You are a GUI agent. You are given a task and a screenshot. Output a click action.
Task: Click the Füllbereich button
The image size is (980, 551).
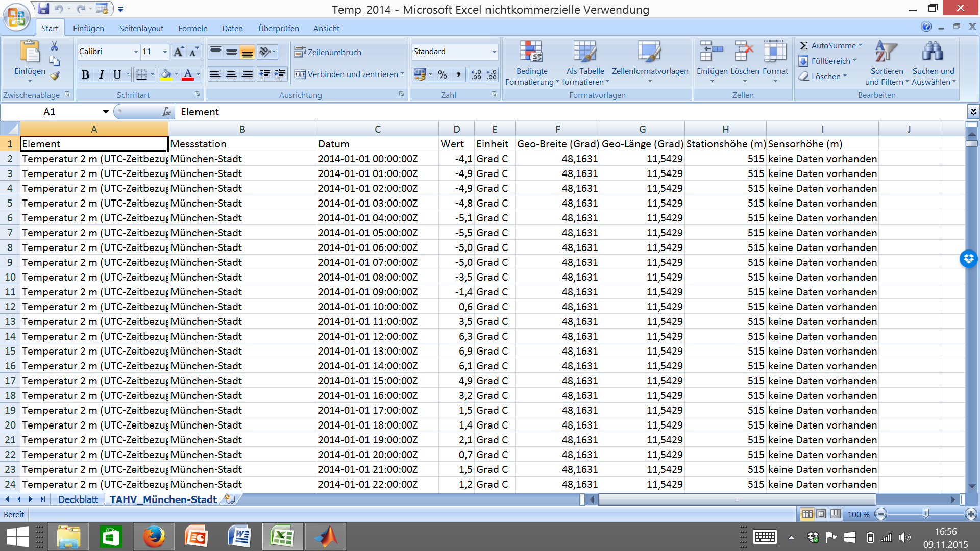827,61
